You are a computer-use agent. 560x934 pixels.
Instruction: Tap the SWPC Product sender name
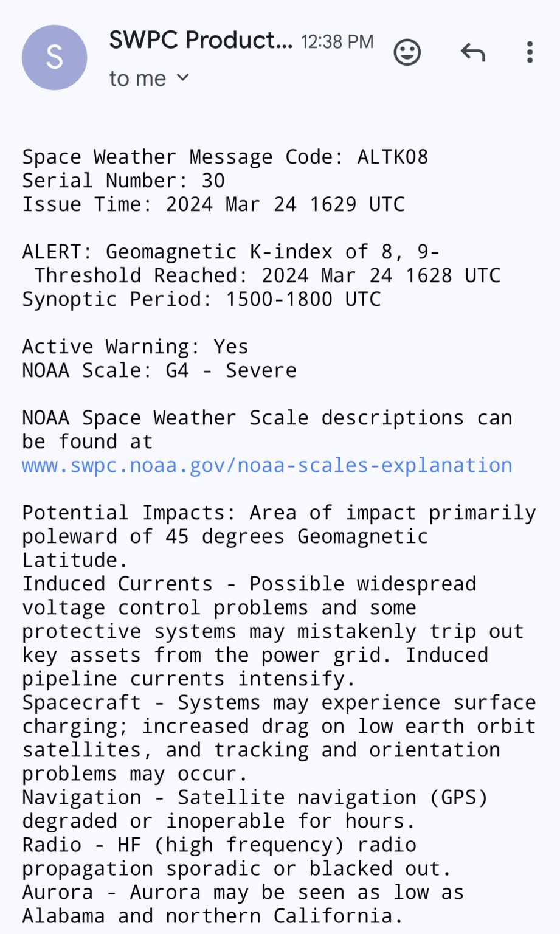tap(201, 40)
